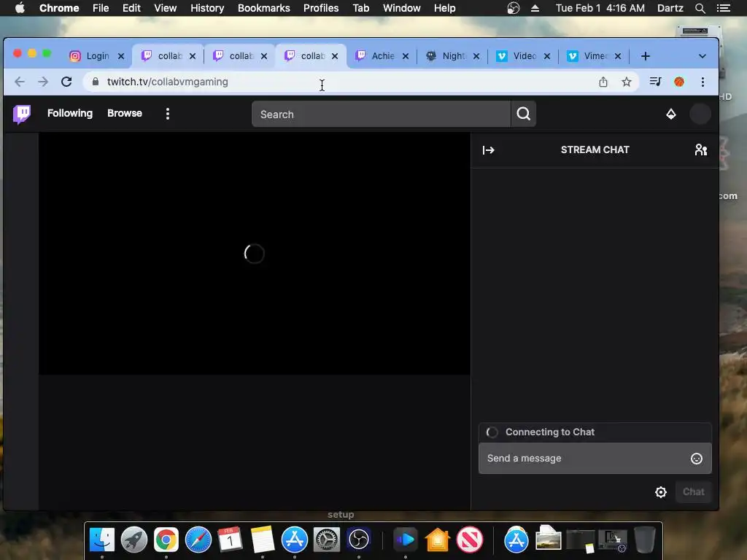Reload the Twitch page
This screenshot has height=560, width=747.
pos(66,82)
